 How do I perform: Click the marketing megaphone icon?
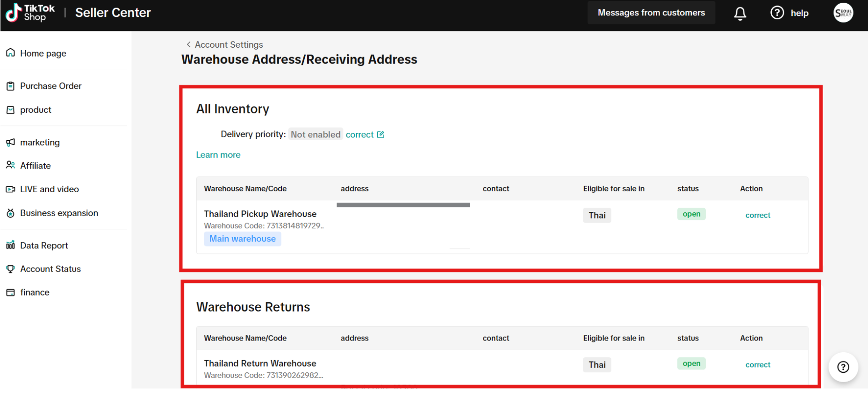point(10,142)
